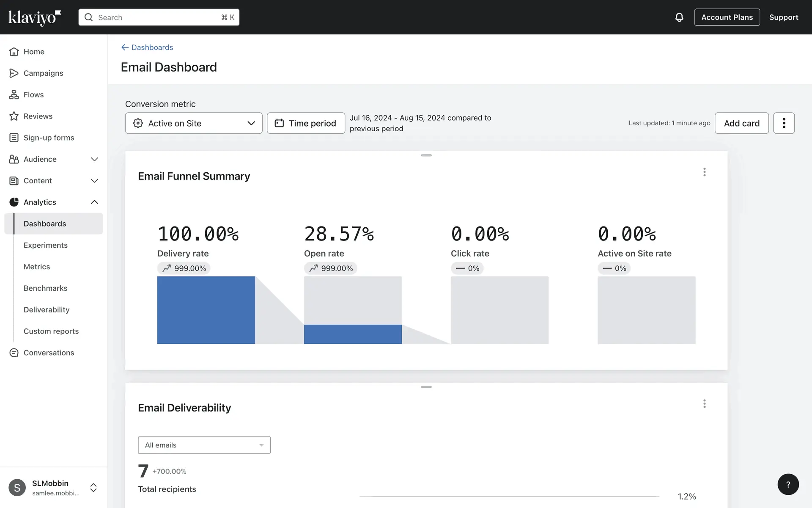Image resolution: width=812 pixels, height=508 pixels.
Task: Open Conversations from the sidebar
Action: click(49, 353)
